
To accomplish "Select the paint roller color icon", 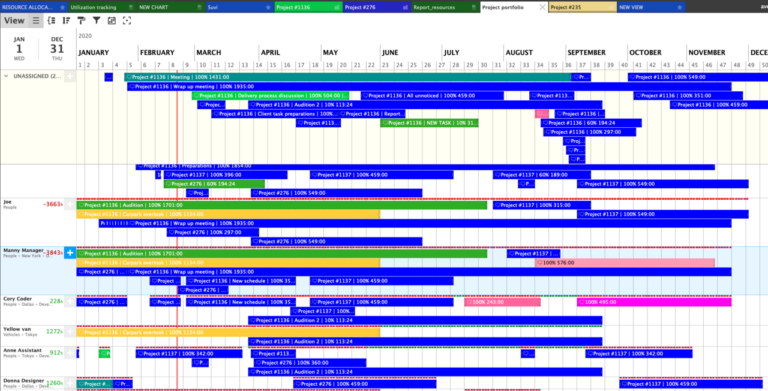I will pyautogui.click(x=81, y=21).
